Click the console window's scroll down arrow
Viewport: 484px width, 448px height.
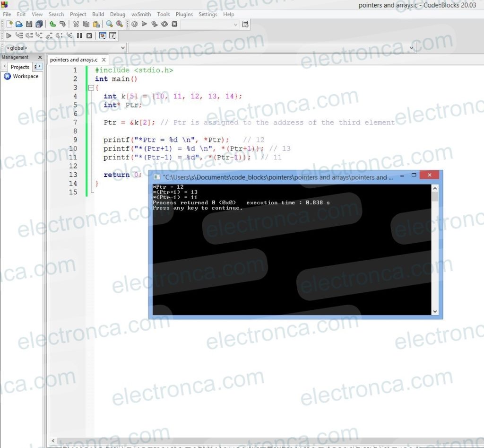435,311
